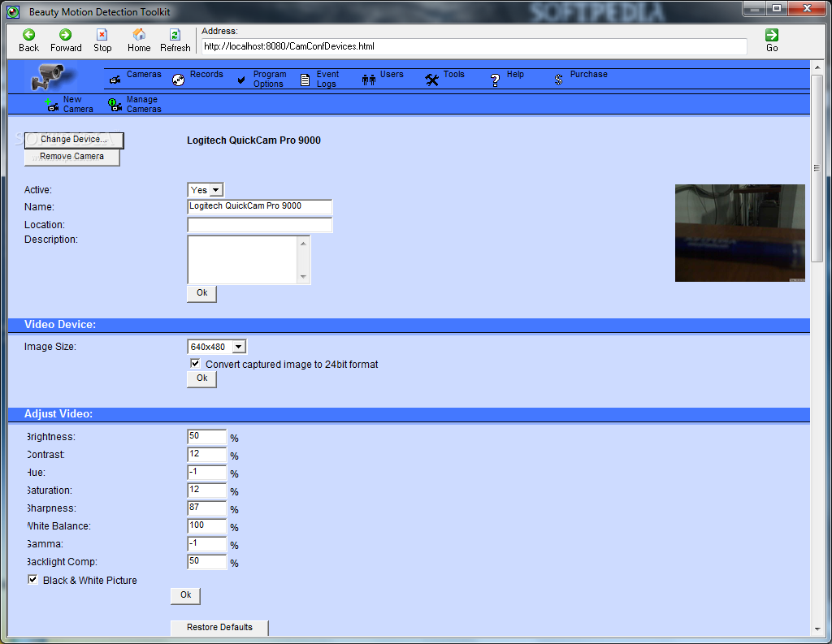Click Description box scroll up arrow
Viewport: 832px width, 644px height.
click(x=303, y=244)
